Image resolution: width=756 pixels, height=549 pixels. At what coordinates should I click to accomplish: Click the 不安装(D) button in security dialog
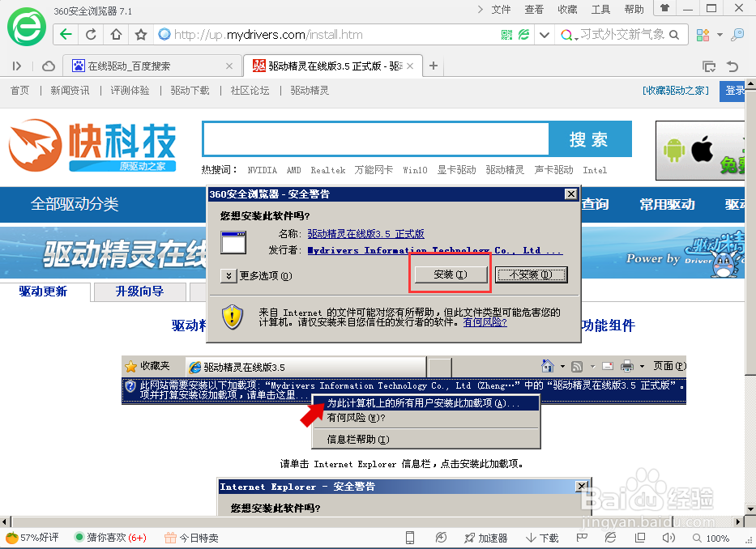point(531,274)
